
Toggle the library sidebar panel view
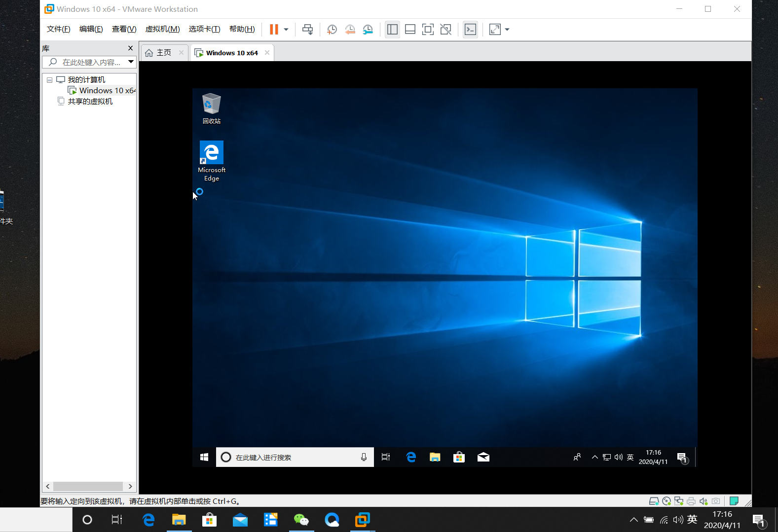[x=392, y=29]
